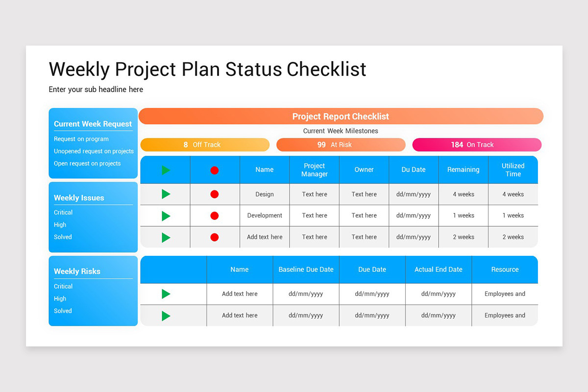Click the Utilized Time column header
This screenshot has height=392, width=588.
(x=513, y=170)
